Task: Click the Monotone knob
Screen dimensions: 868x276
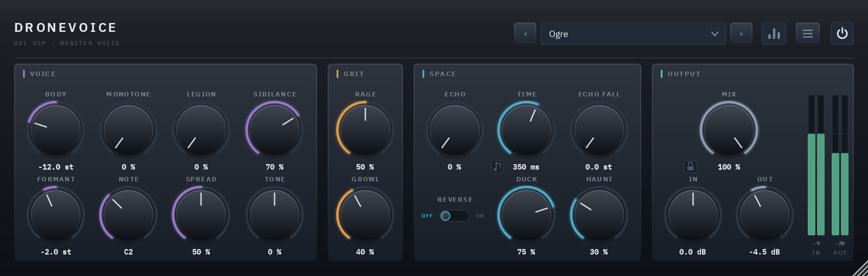Action: point(128,130)
